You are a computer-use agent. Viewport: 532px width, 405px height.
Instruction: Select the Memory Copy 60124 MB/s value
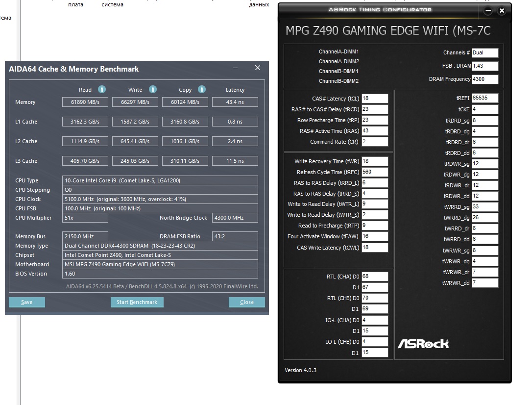[x=185, y=102]
